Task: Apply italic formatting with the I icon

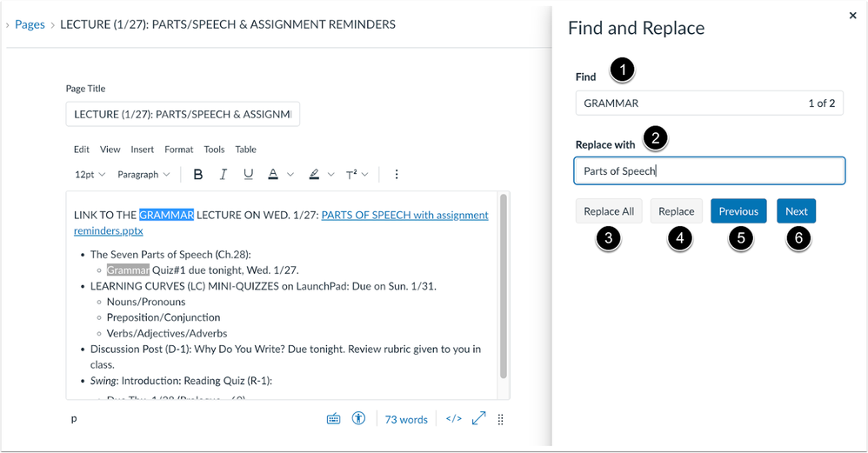Action: coord(224,175)
